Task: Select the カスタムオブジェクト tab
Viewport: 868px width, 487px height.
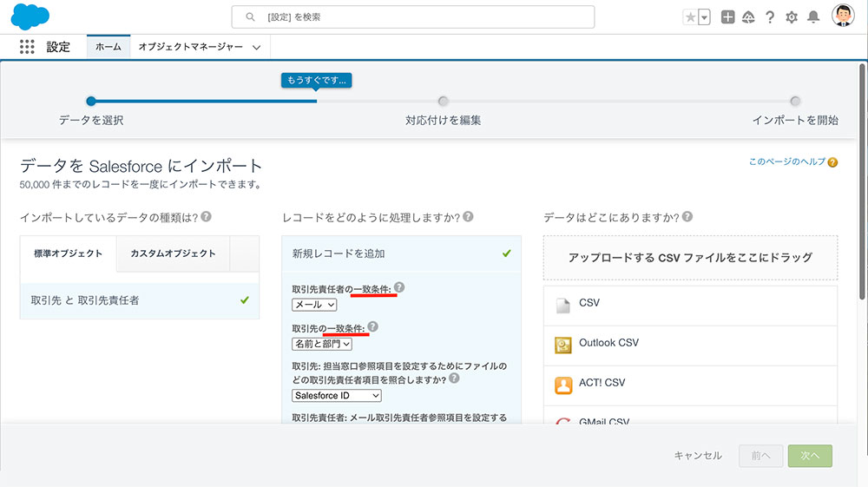Action: (173, 253)
